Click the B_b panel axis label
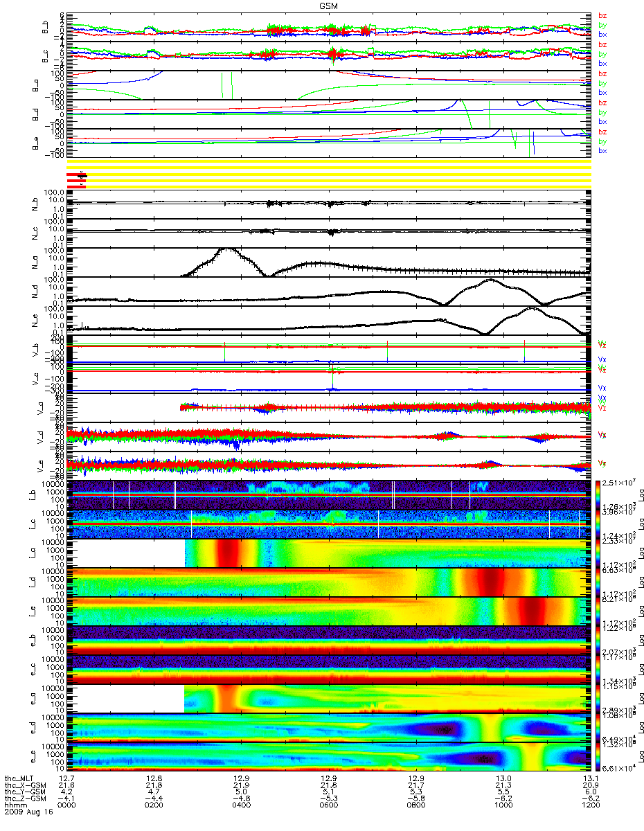The image size is (644, 831). coord(45,26)
